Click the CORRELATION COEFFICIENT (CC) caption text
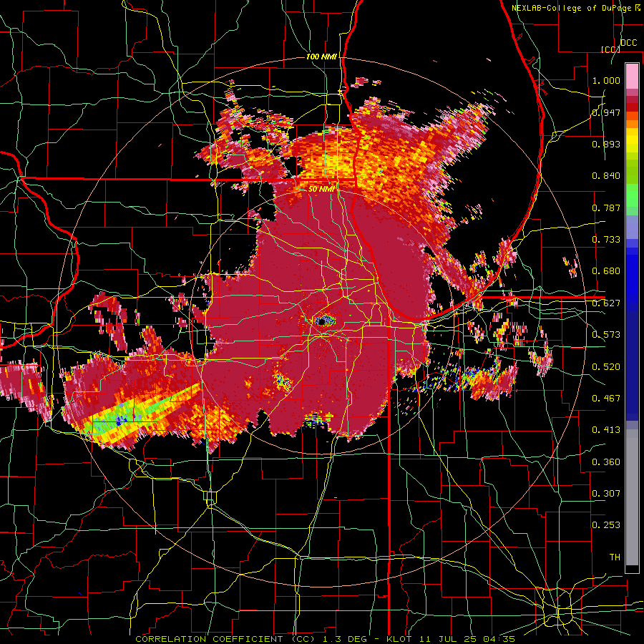Image resolution: width=644 pixels, height=644 pixels. coord(225,639)
